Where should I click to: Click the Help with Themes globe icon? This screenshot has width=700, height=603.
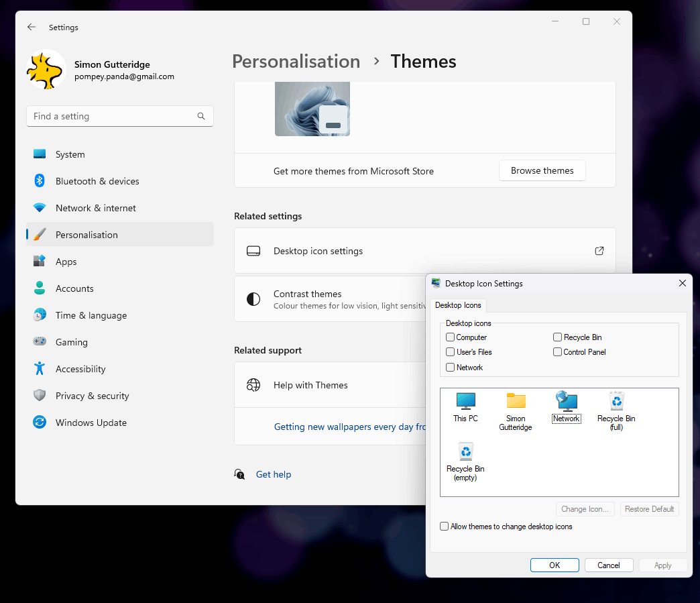(253, 385)
